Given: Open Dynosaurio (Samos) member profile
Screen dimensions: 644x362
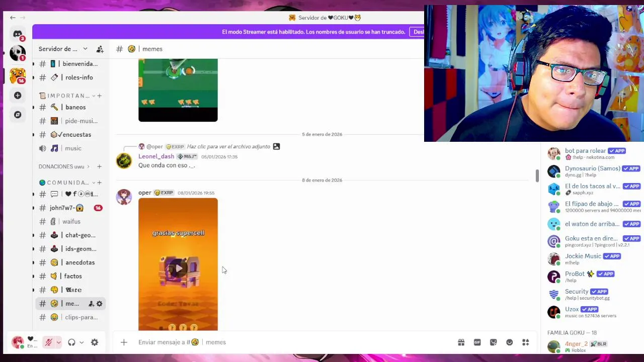Looking at the screenshot, I should [x=594, y=171].
